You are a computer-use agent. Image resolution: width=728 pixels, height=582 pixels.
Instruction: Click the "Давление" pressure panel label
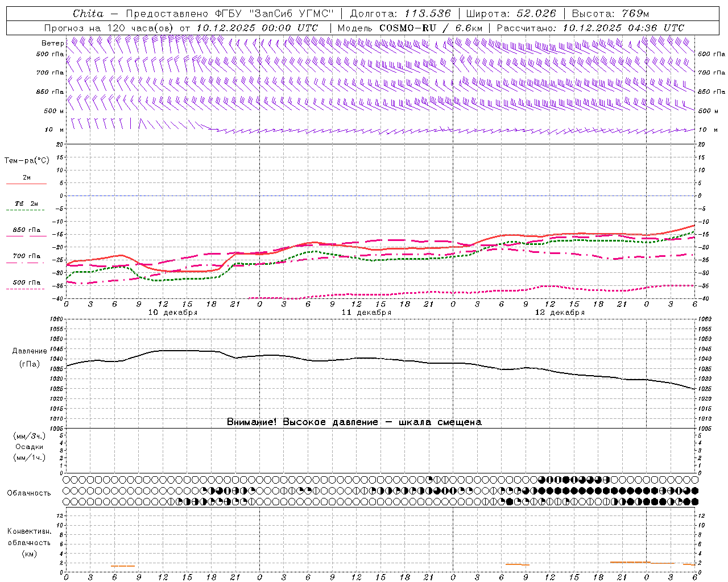pos(30,351)
